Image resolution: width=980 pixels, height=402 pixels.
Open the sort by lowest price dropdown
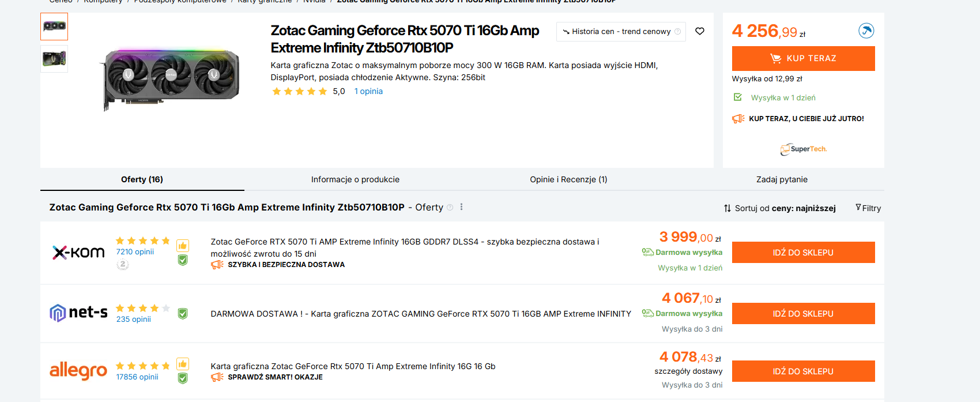click(x=779, y=208)
